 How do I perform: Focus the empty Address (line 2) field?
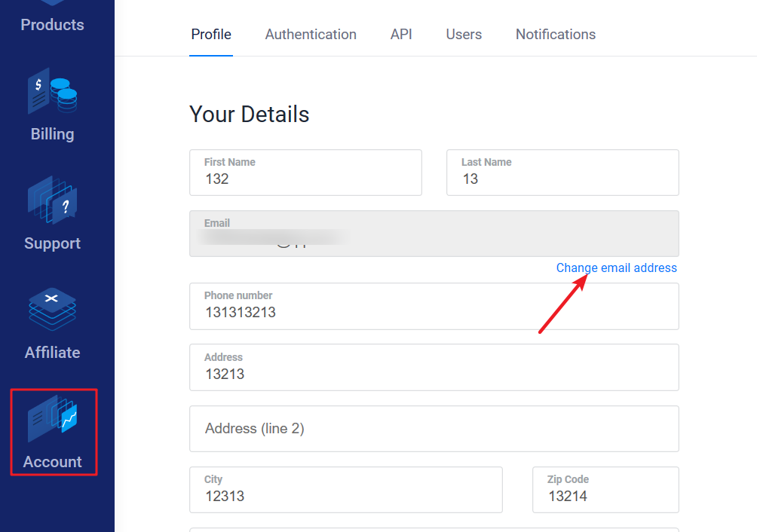pyautogui.click(x=434, y=429)
